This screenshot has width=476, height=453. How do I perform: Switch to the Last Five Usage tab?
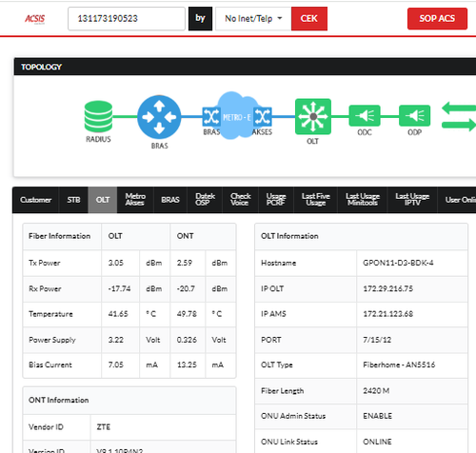pyautogui.click(x=315, y=200)
